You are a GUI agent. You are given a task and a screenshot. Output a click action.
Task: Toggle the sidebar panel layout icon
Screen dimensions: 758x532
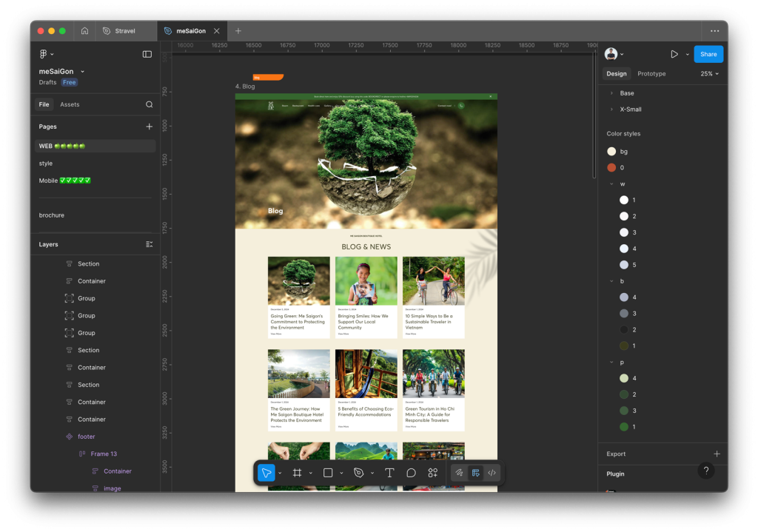pos(147,54)
